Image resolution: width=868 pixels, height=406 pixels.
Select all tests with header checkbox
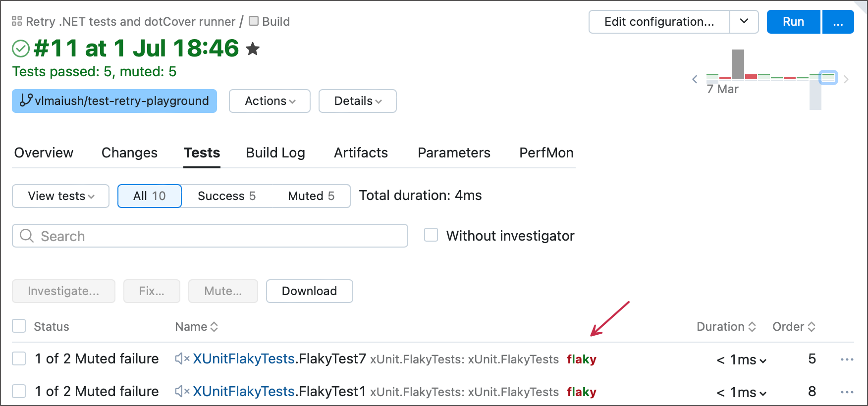coord(19,326)
